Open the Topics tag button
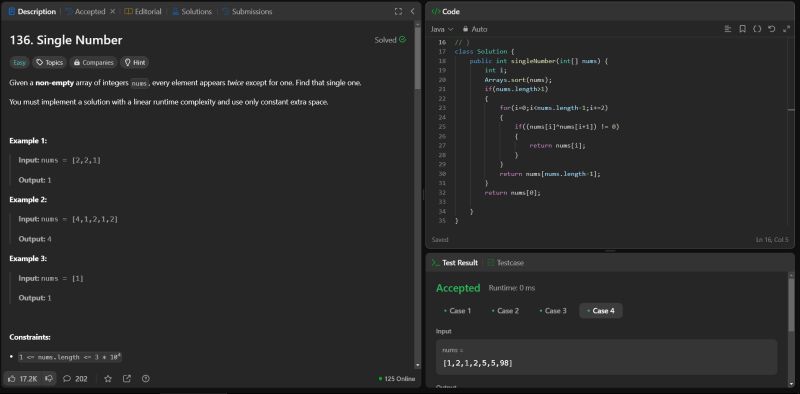The height and width of the screenshot is (394, 800). click(x=49, y=62)
